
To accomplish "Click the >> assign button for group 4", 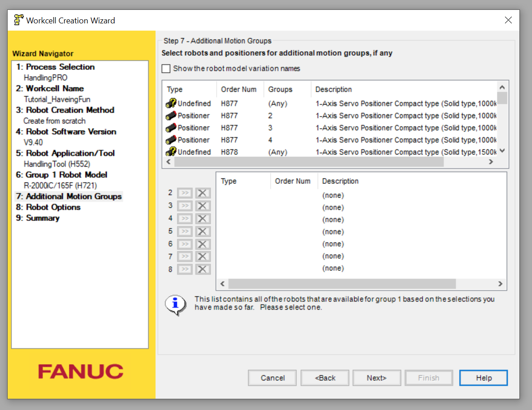I will pos(185,218).
